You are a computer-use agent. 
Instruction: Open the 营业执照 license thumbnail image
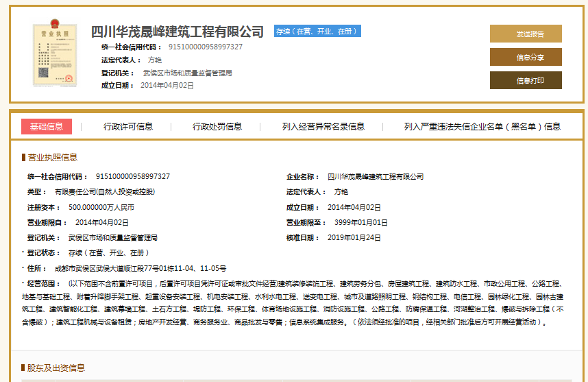point(55,53)
